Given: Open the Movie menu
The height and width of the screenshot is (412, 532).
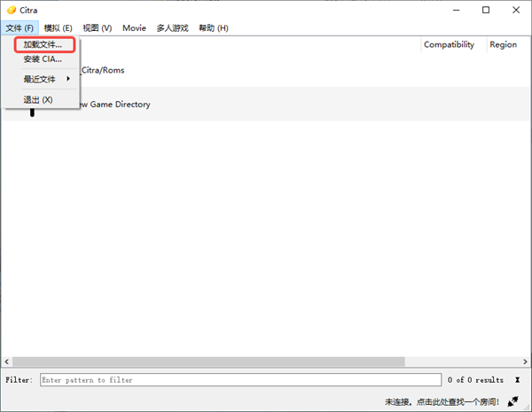Looking at the screenshot, I should 135,28.
